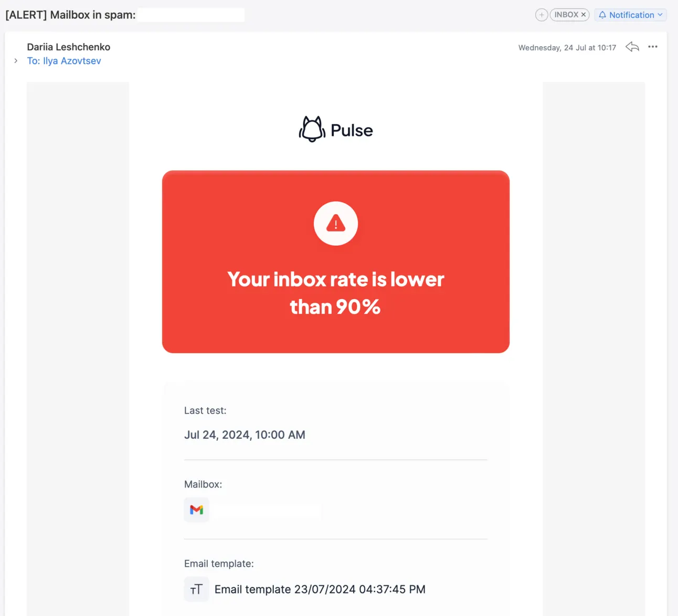
Task: Click the date 'Wednesday, 24 Jul at 10:17'
Action: pyautogui.click(x=567, y=48)
